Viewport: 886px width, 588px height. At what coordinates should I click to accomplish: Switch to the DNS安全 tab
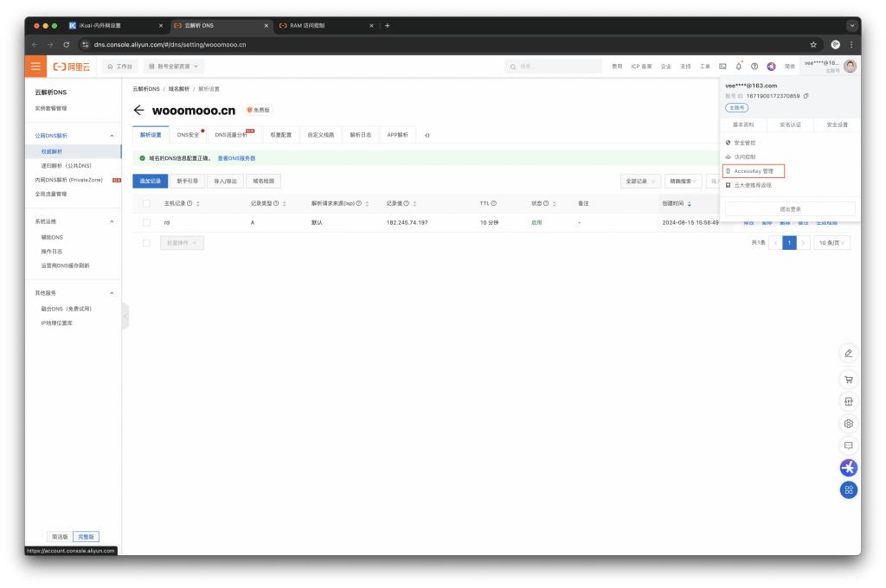pyautogui.click(x=189, y=135)
